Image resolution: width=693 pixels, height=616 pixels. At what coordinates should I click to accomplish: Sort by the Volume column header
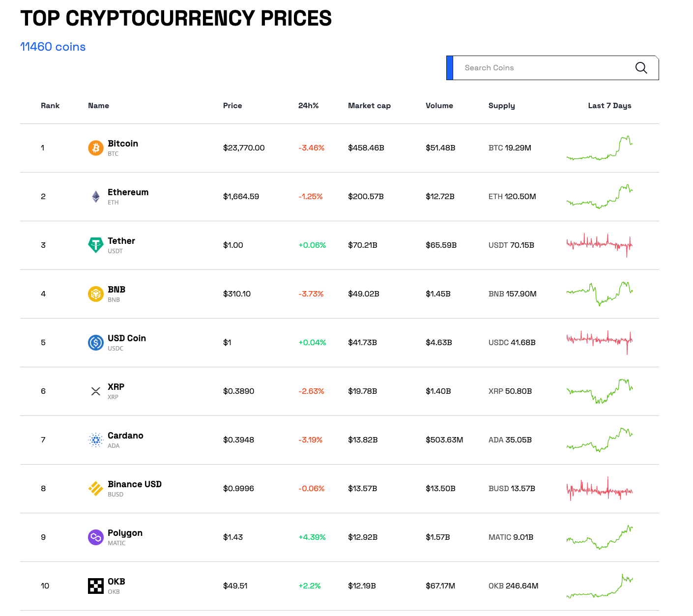[439, 106]
